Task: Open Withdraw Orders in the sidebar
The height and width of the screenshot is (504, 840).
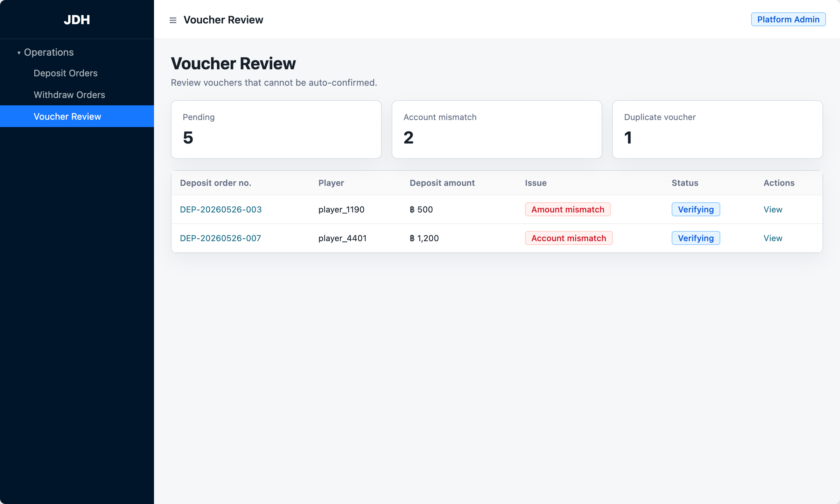Action: (69, 95)
